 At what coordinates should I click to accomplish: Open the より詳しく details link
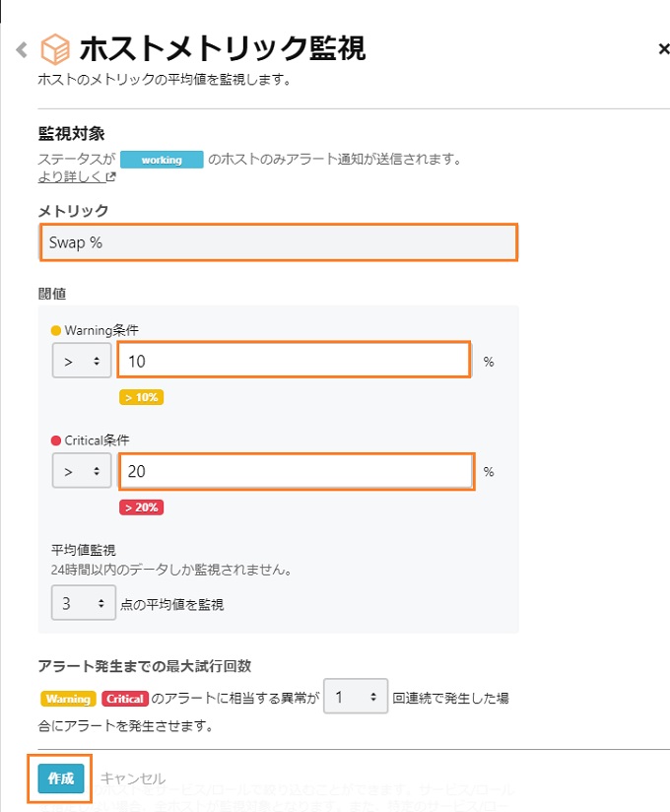(x=72, y=177)
